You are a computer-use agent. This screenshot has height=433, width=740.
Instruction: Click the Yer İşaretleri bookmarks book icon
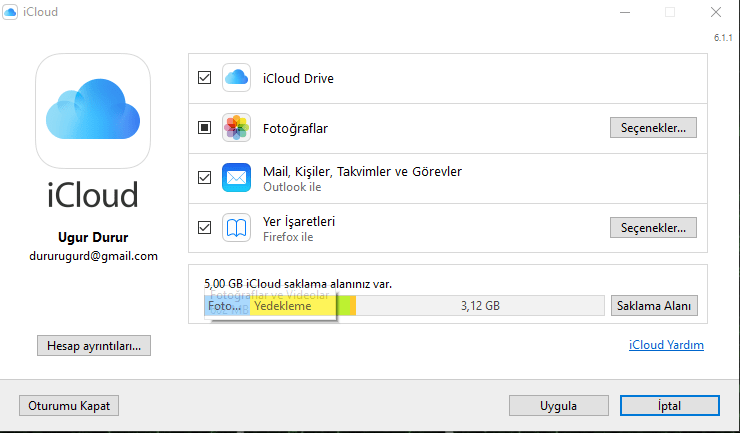coord(236,228)
